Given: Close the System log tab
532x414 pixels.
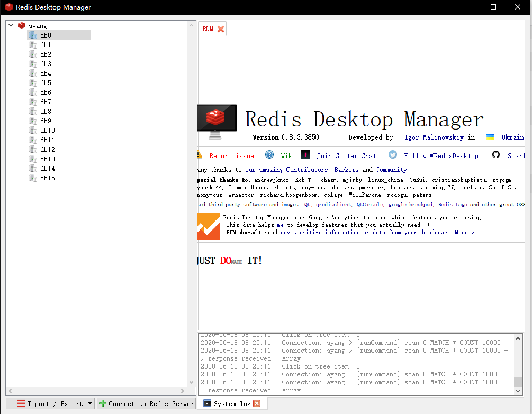Looking at the screenshot, I should pos(256,403).
